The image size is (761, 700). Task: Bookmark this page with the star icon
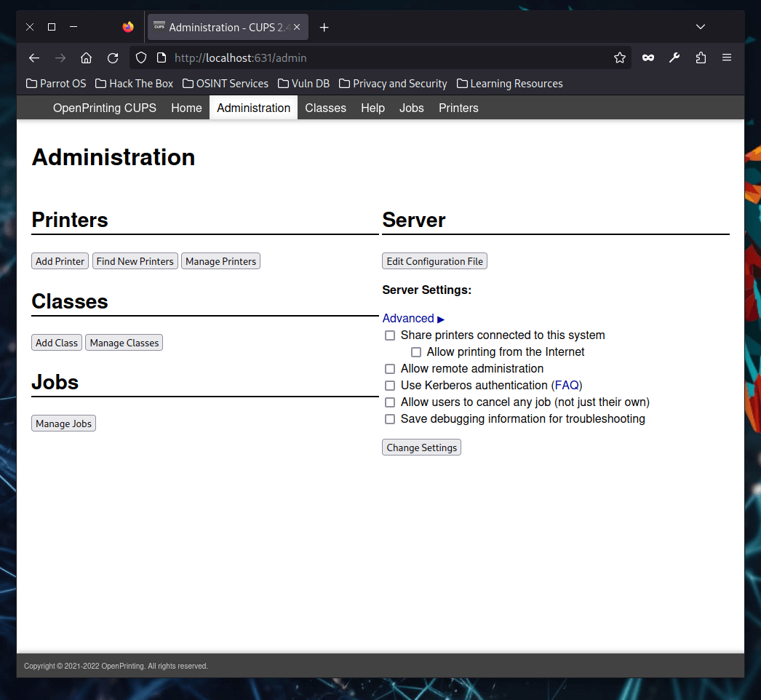click(620, 57)
